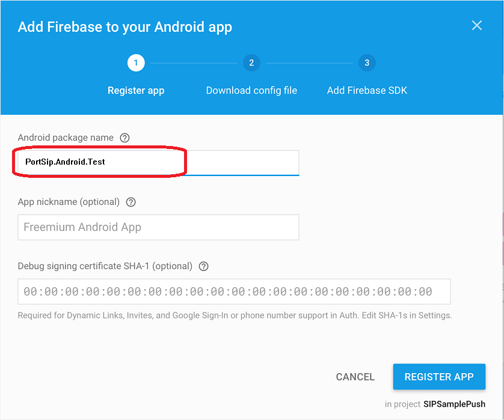The width and height of the screenshot is (504, 420).
Task: Click the step 3 circle indicator
Action: (367, 62)
